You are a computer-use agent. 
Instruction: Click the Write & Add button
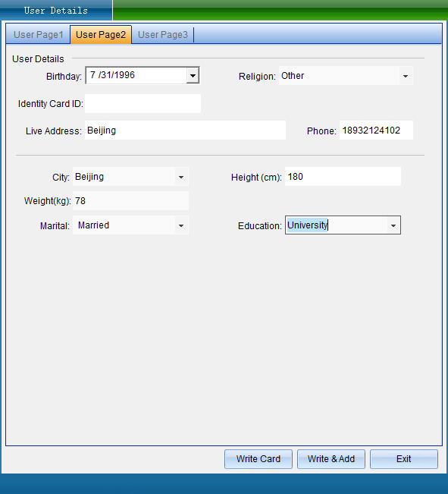tap(331, 459)
